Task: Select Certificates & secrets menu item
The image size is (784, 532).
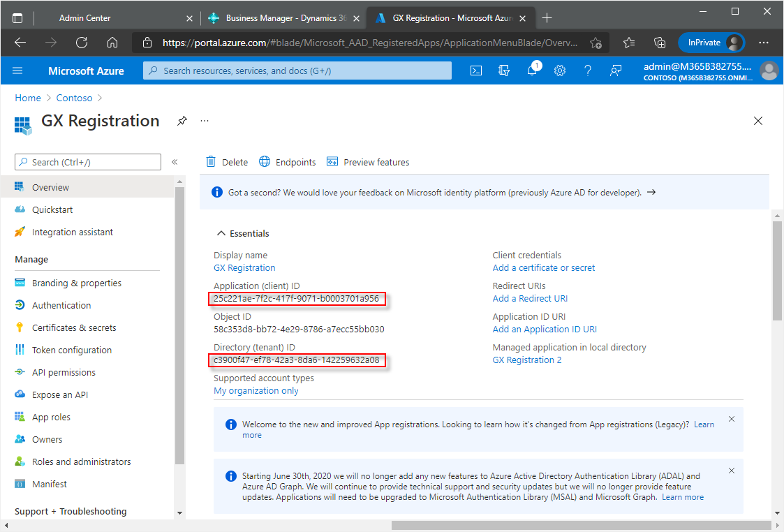Action: point(74,327)
